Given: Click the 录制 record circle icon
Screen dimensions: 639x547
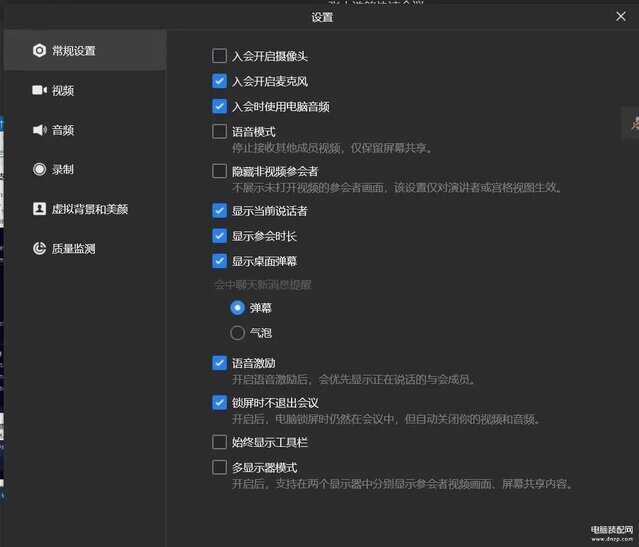Looking at the screenshot, I should pyautogui.click(x=40, y=169).
